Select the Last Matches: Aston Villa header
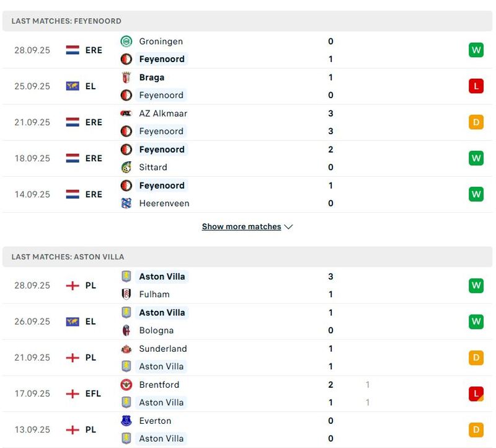Image resolution: width=496 pixels, height=448 pixels. 68,256
